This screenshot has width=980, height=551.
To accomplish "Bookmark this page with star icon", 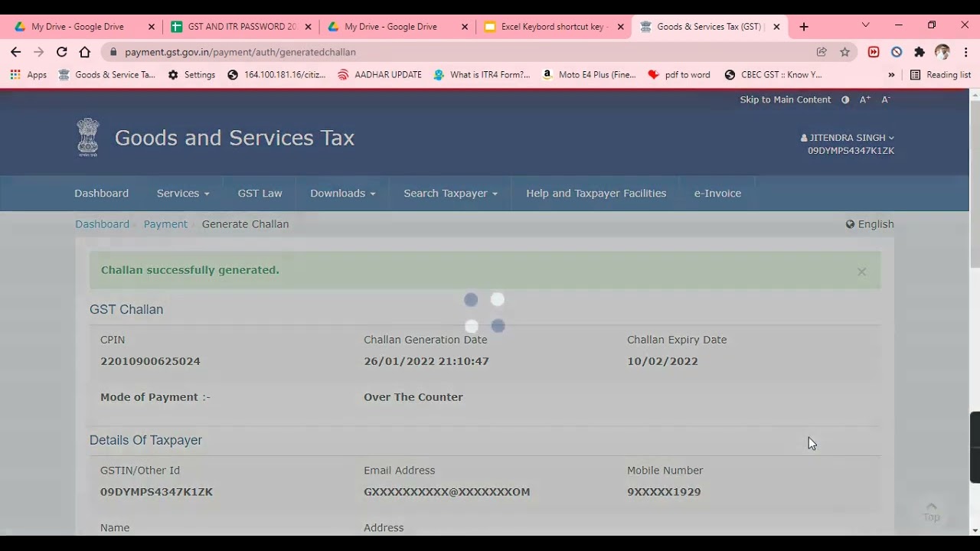I will [844, 52].
